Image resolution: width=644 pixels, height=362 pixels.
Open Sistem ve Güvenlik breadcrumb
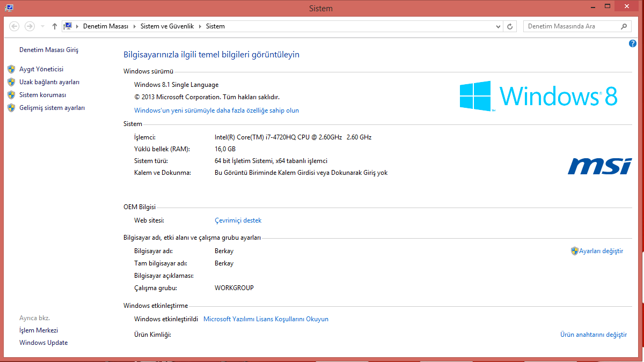[167, 26]
